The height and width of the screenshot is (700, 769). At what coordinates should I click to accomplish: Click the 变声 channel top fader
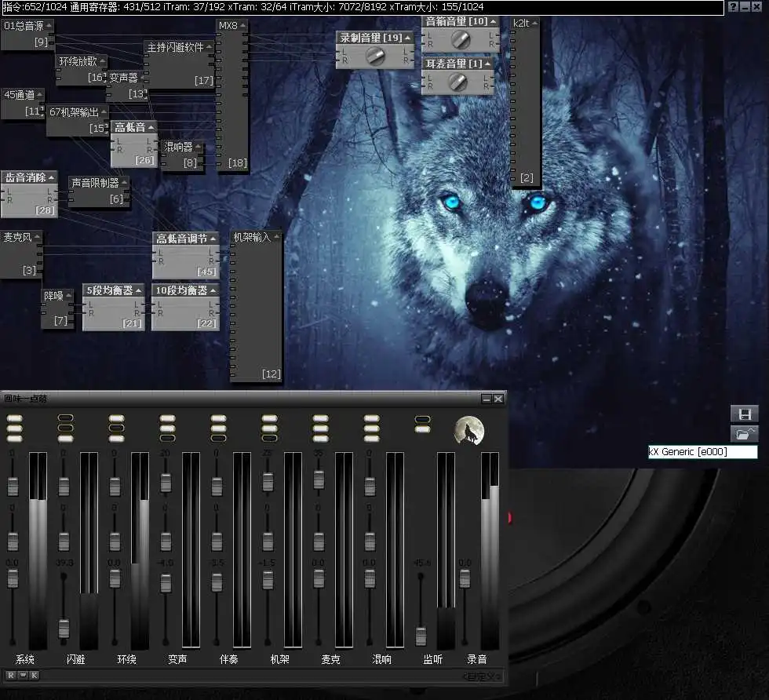[x=166, y=483]
